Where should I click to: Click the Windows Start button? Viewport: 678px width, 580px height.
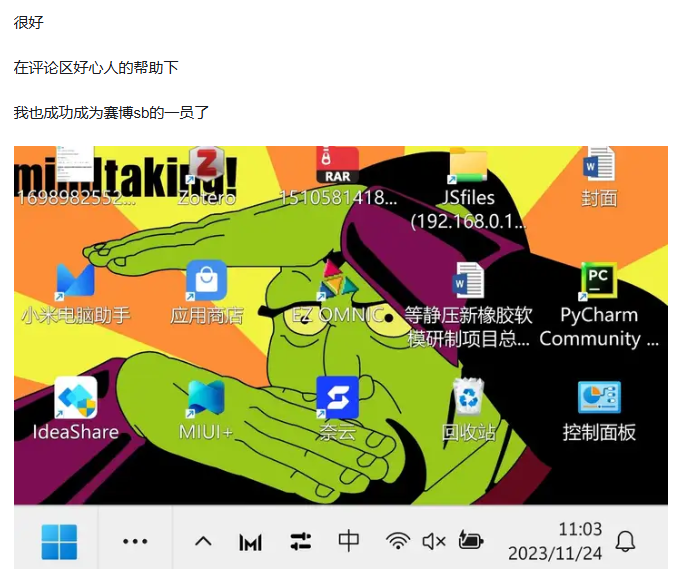tap(59, 542)
